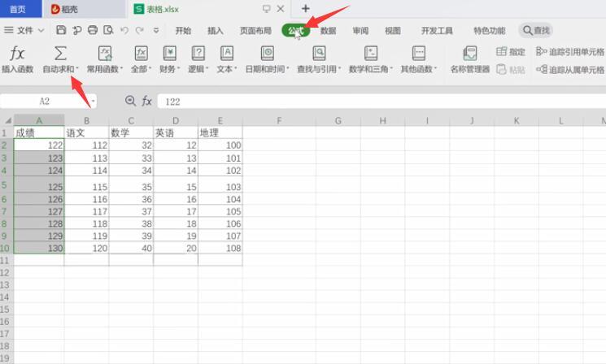606x364 pixels.
Task: Open the Date and Time (日期和时间) icon
Action: click(267, 54)
